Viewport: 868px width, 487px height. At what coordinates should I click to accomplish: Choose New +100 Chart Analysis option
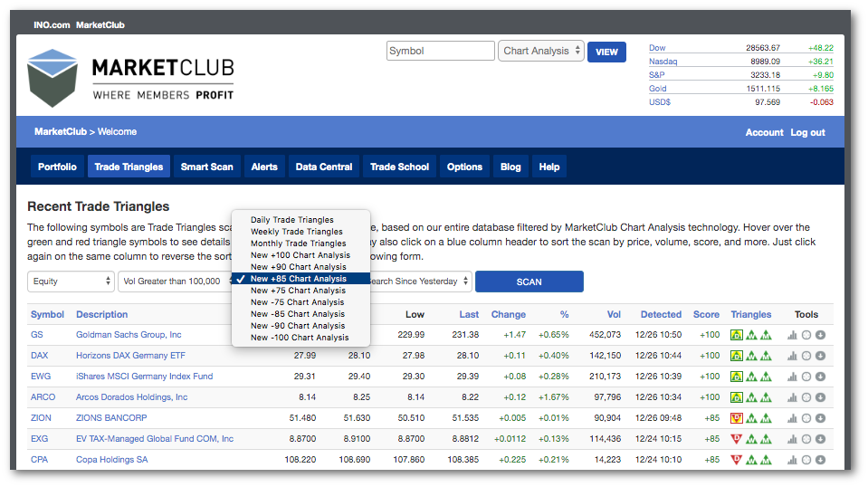coord(301,255)
